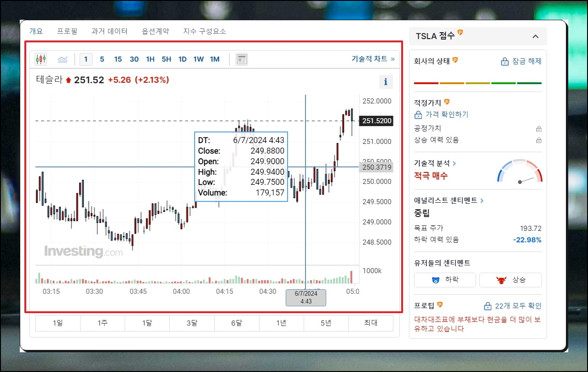
Task: Vote 하락 in user sentiment
Action: pos(445,280)
